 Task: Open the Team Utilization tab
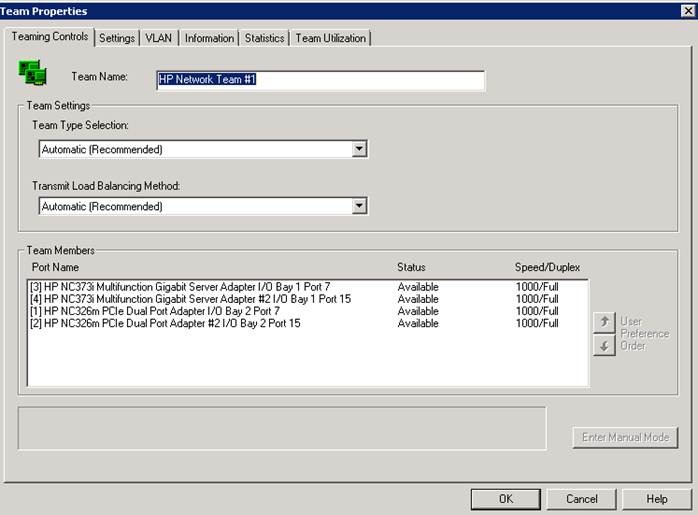point(330,38)
